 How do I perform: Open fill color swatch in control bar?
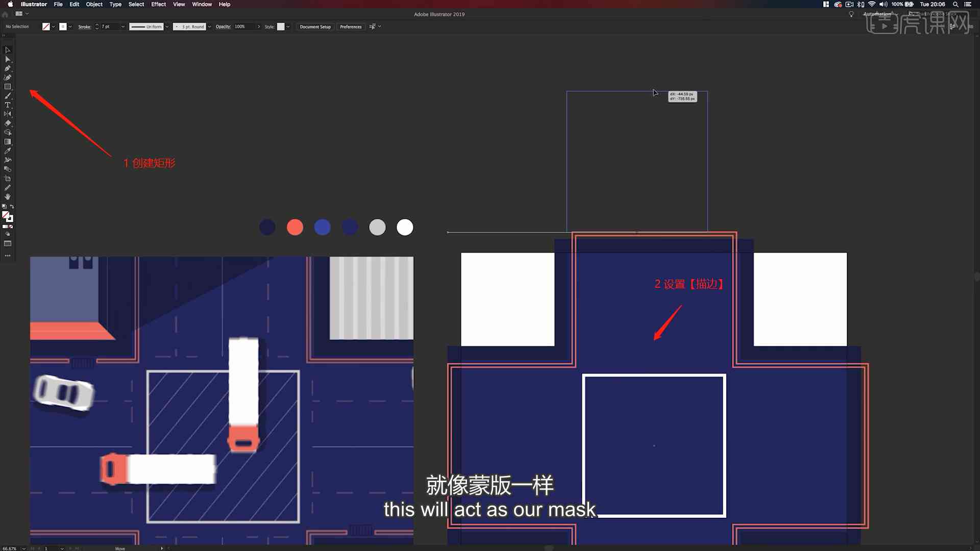(46, 27)
